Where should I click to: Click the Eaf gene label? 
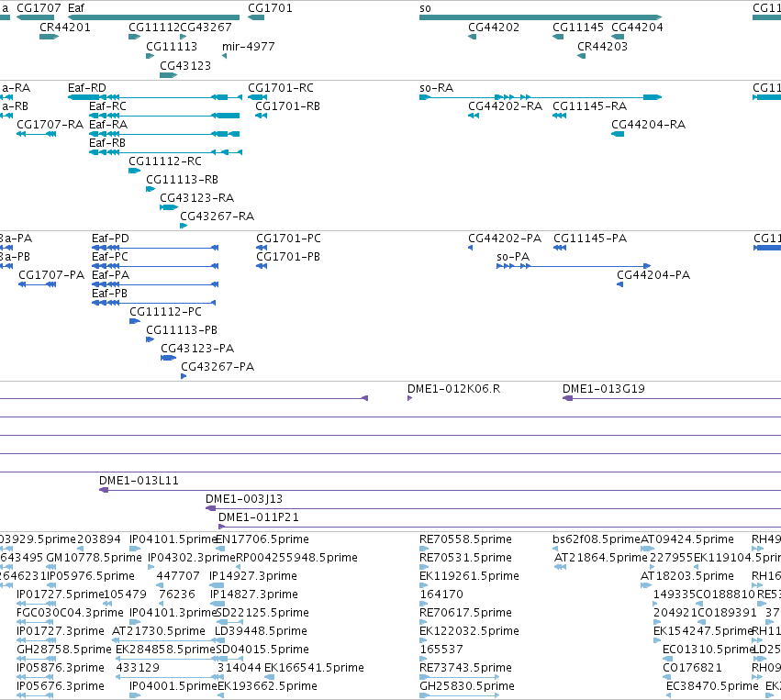click(76, 8)
